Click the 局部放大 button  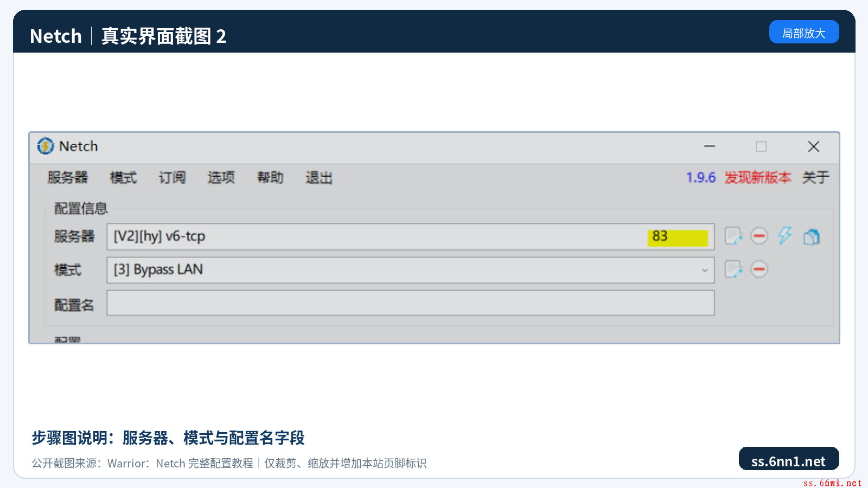[x=804, y=32]
